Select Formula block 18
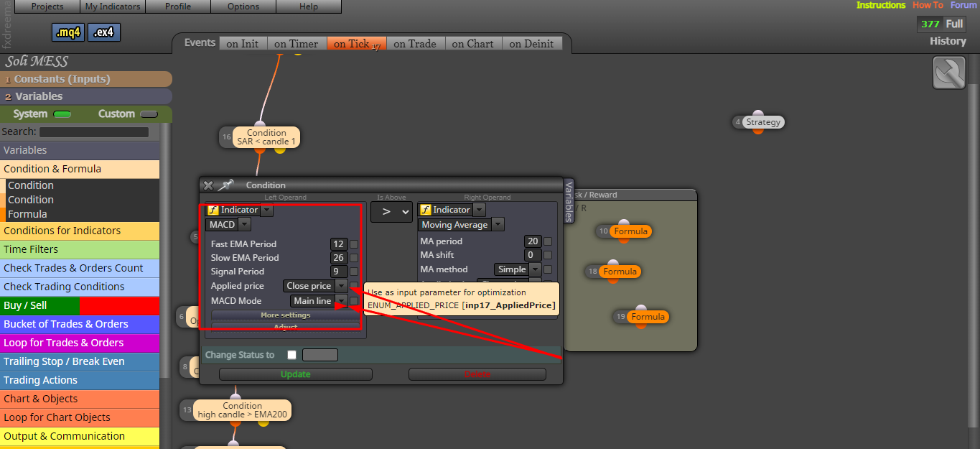Image resolution: width=980 pixels, height=449 pixels. 620,272
